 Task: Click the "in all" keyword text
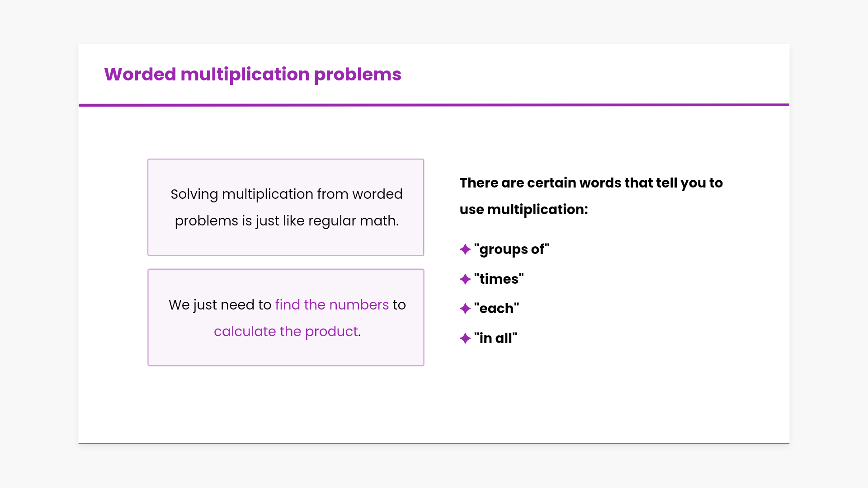pos(496,338)
